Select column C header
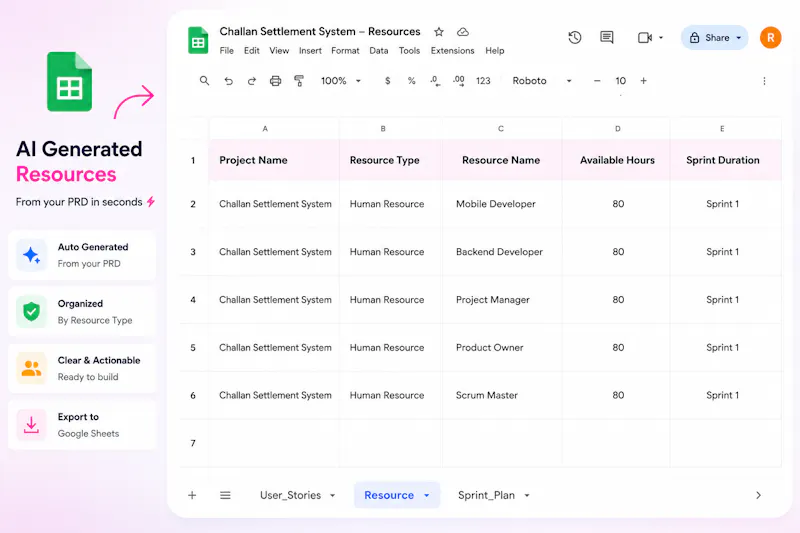This screenshot has width=800, height=533. (501, 129)
